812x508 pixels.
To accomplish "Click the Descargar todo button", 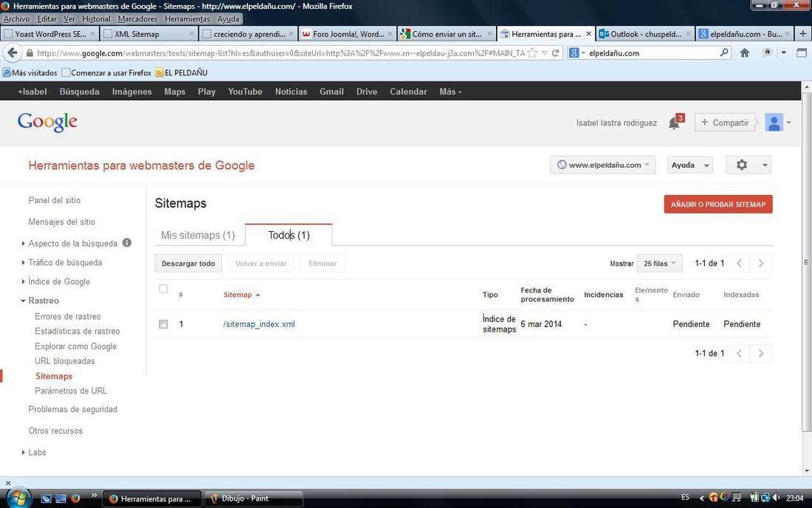I will point(188,263).
